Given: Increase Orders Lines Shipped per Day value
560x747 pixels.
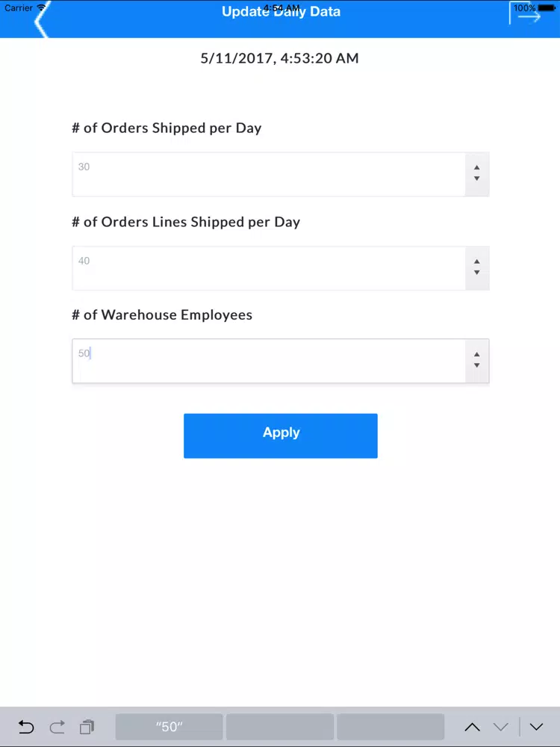Looking at the screenshot, I should pyautogui.click(x=476, y=261).
